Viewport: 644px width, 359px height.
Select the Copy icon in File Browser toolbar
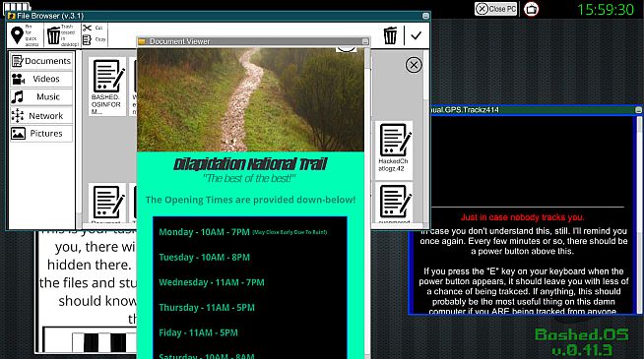87,39
